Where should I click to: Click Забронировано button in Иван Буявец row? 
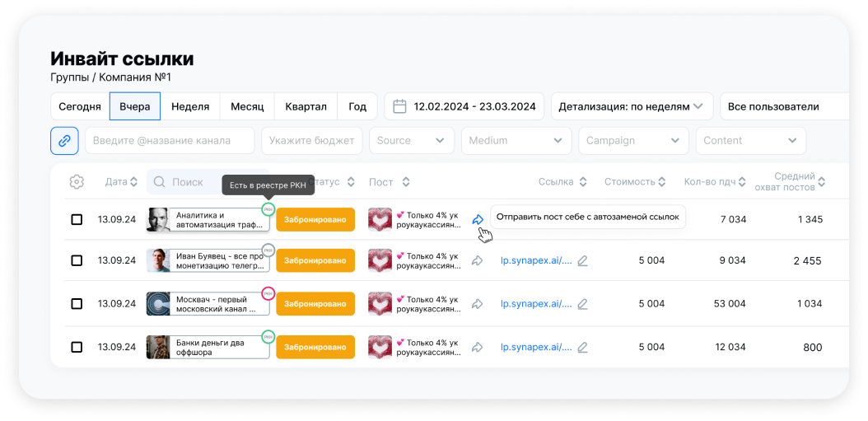tap(315, 260)
